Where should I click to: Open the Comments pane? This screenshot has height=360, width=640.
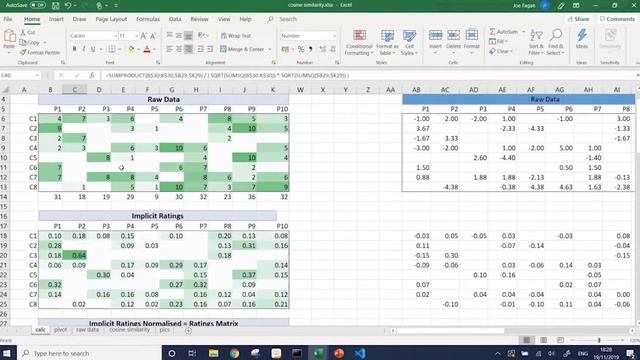point(617,19)
